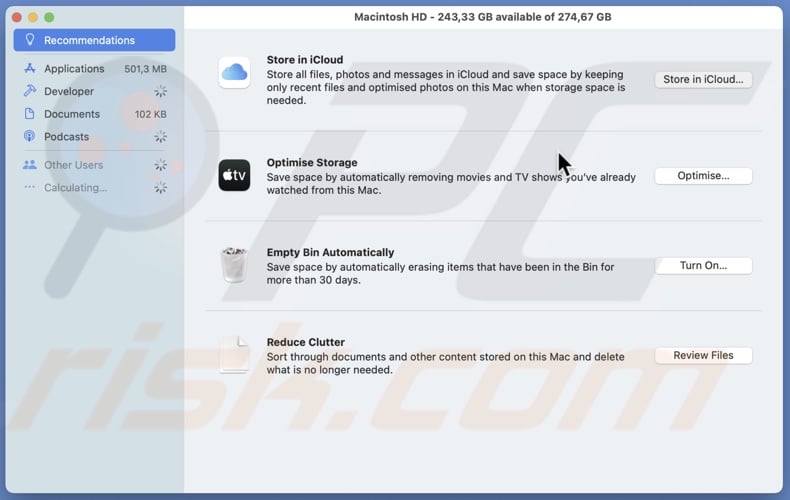Click the Recommendations lightbulb icon
This screenshot has height=500, width=790.
30,39
